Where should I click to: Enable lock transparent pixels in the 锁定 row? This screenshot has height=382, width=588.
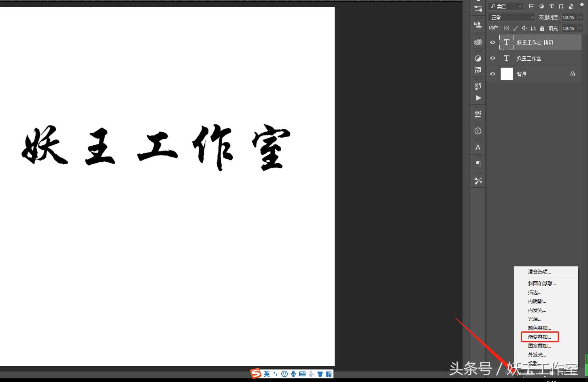[x=507, y=28]
